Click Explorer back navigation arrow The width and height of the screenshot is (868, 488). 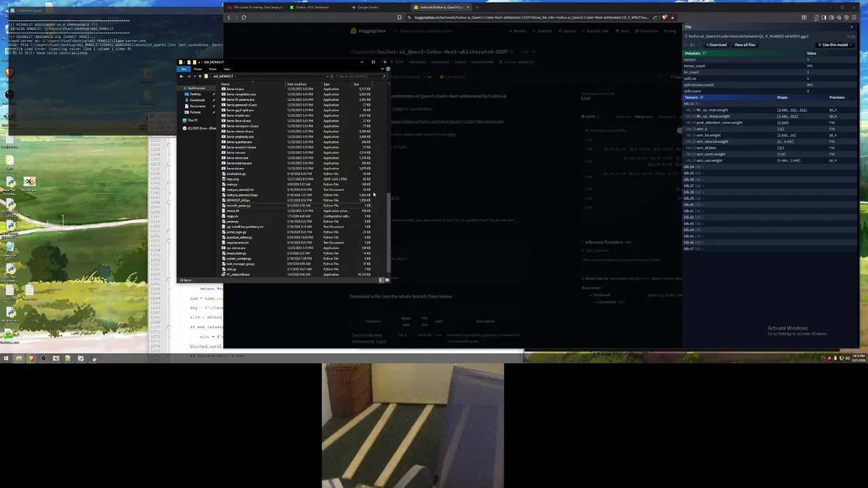click(x=181, y=77)
